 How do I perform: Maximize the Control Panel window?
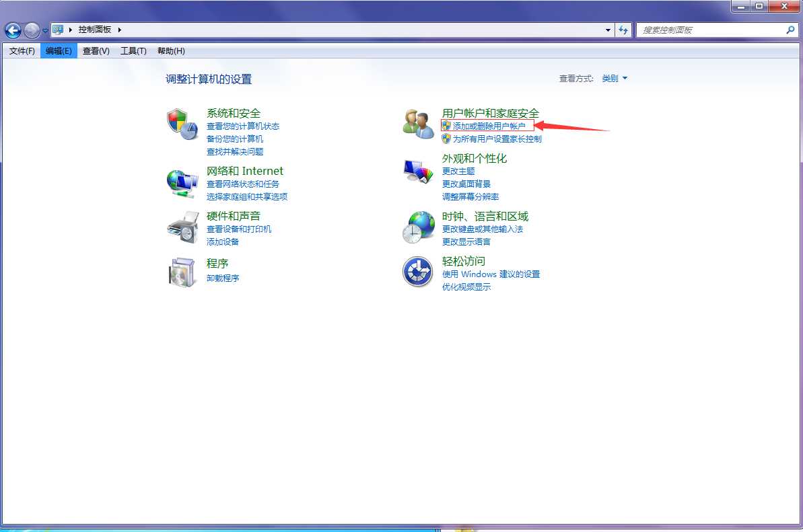tap(759, 7)
